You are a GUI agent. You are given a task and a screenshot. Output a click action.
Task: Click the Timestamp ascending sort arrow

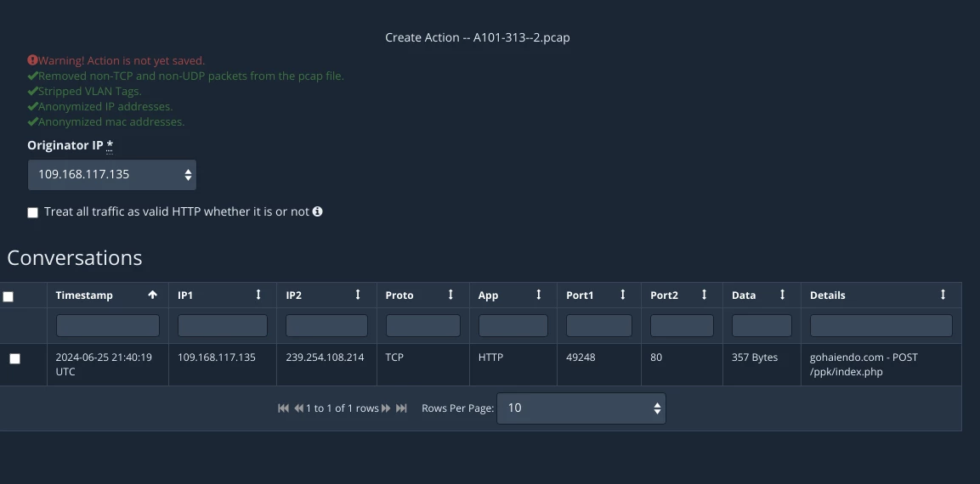(x=152, y=295)
